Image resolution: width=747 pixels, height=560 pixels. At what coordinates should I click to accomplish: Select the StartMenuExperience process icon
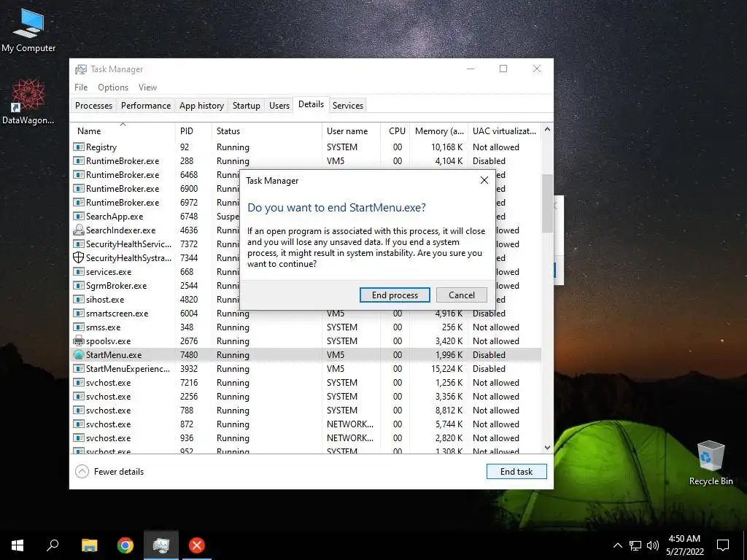pos(78,368)
